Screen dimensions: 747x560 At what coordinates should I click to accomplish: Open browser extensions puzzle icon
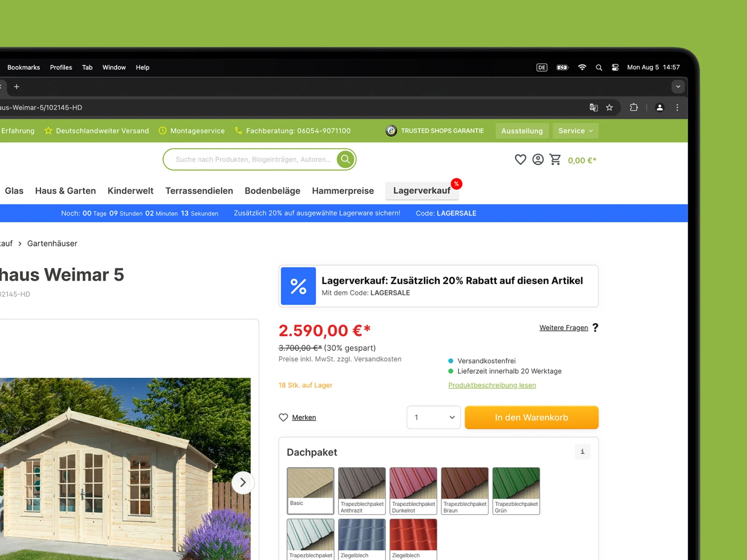634,107
